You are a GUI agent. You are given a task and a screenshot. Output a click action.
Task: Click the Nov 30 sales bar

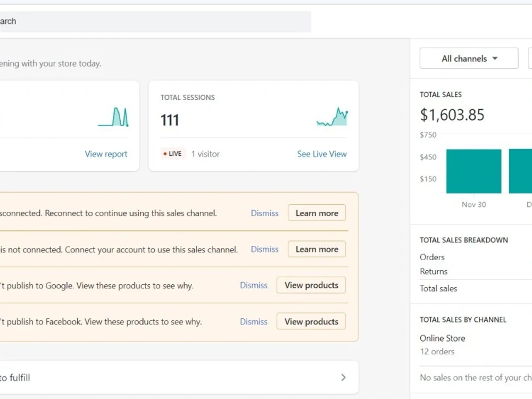[473, 171]
